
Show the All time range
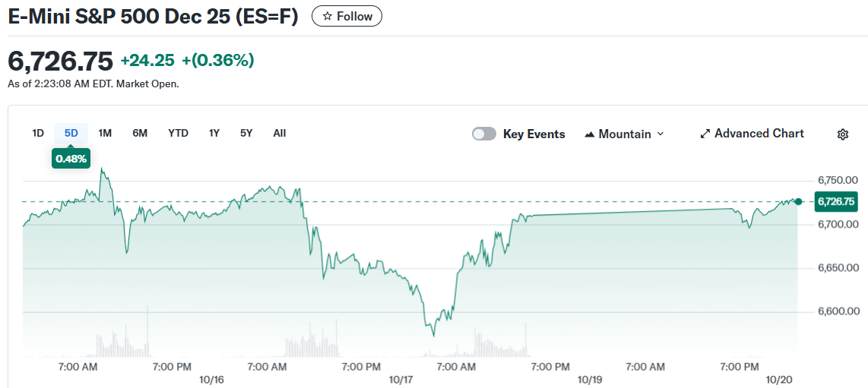click(280, 133)
